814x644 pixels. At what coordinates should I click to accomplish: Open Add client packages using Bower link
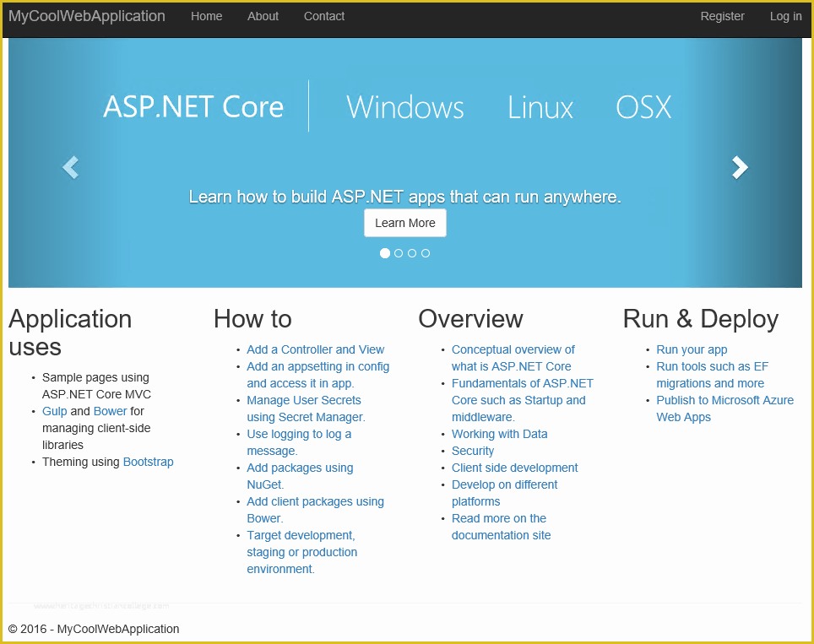[x=316, y=510]
